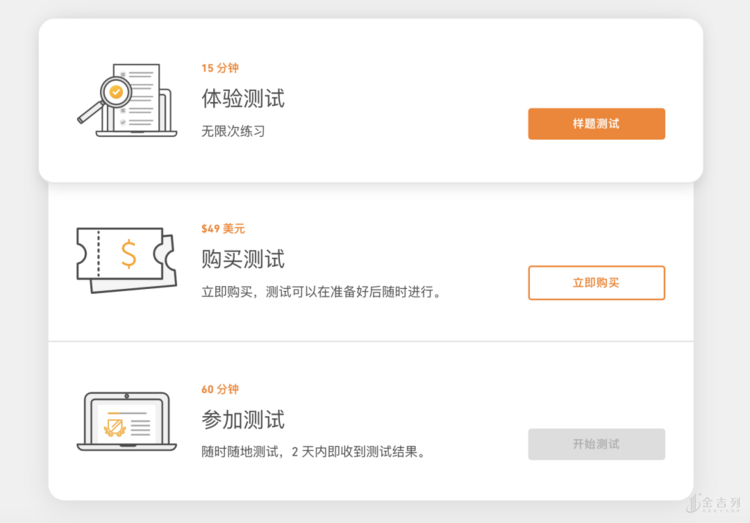Screen dimensions: 750x523
Task: Click the 15 分钟 duration label
Action: click(x=220, y=69)
